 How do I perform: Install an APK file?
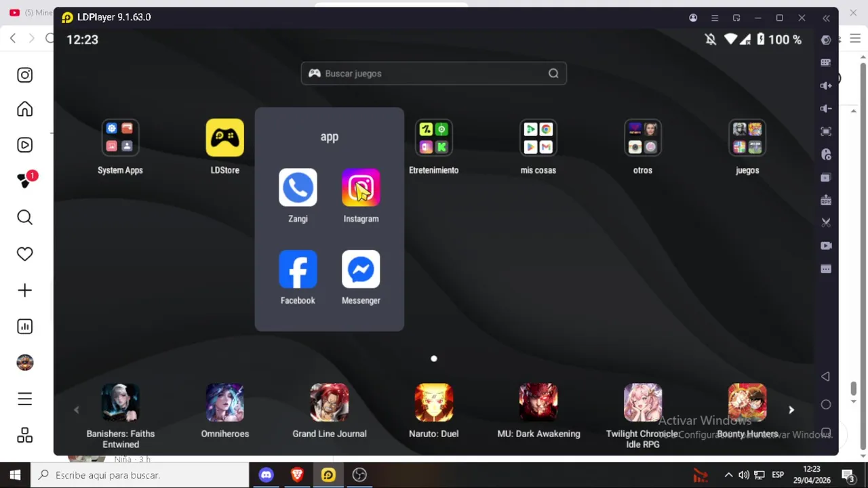(826, 201)
